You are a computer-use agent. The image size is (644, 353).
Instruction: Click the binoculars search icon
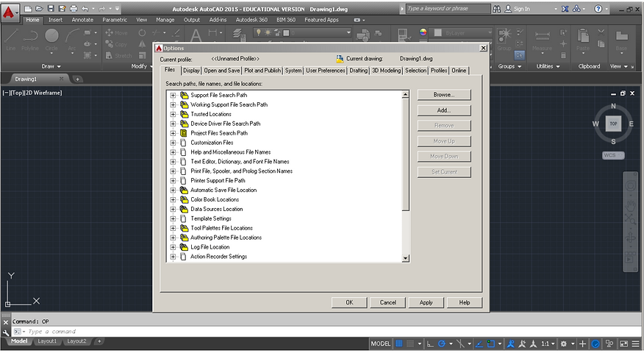click(x=496, y=9)
